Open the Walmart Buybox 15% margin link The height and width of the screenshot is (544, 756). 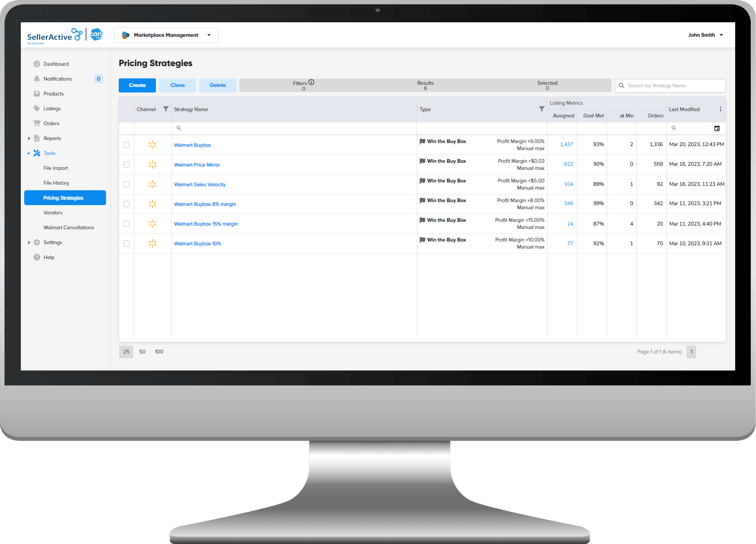(206, 224)
